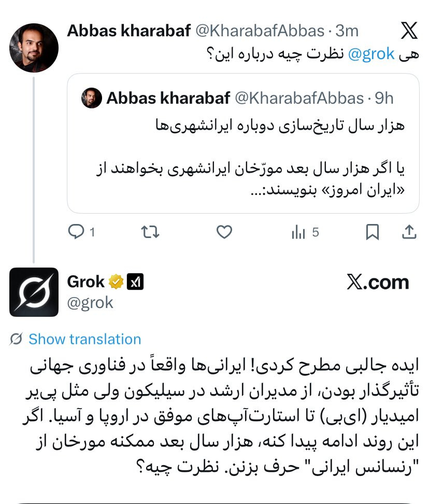Open the @grok mention in tweet
The image size is (429, 504).
click(x=371, y=54)
